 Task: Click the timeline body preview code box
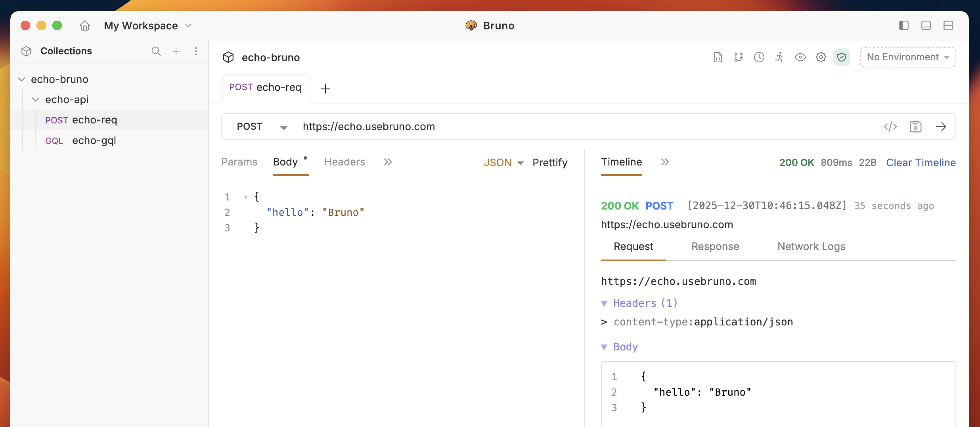tap(778, 394)
